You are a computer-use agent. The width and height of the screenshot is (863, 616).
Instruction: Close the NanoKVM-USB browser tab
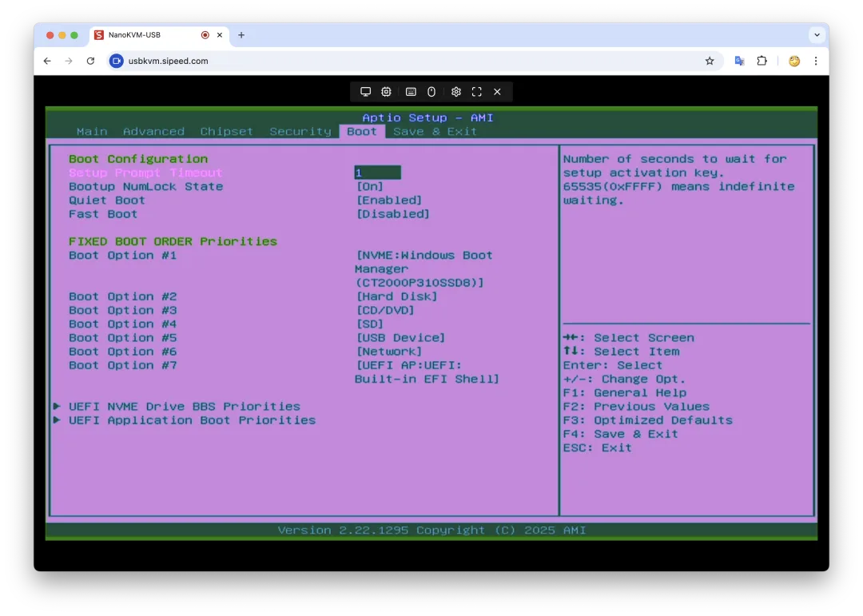pyautogui.click(x=220, y=35)
